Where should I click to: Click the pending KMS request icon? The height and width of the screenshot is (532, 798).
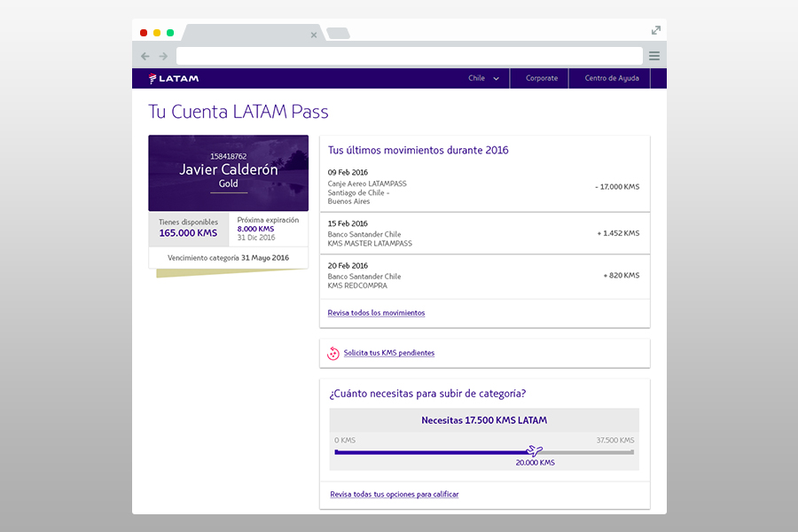point(333,353)
